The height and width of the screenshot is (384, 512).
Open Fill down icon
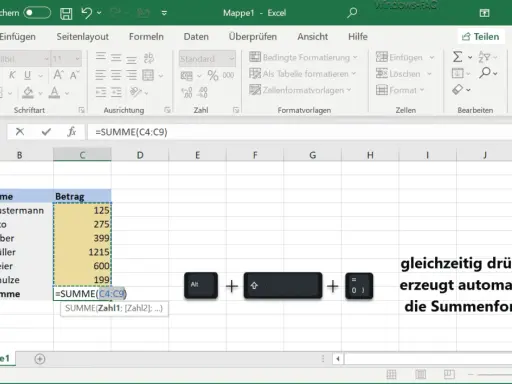click(x=458, y=73)
